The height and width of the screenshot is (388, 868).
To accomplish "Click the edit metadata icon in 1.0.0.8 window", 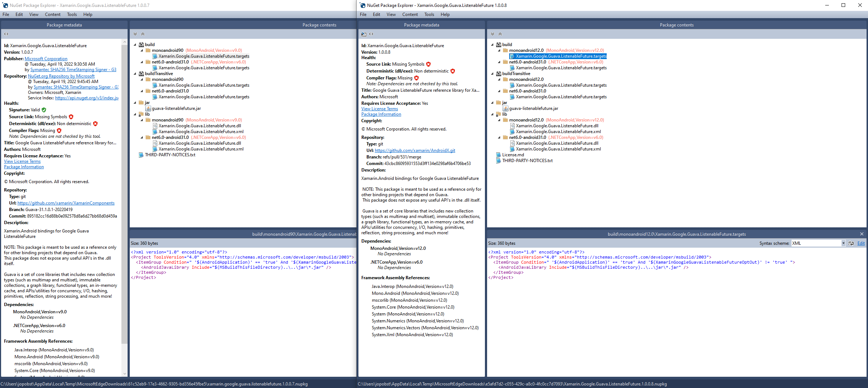I will [364, 34].
